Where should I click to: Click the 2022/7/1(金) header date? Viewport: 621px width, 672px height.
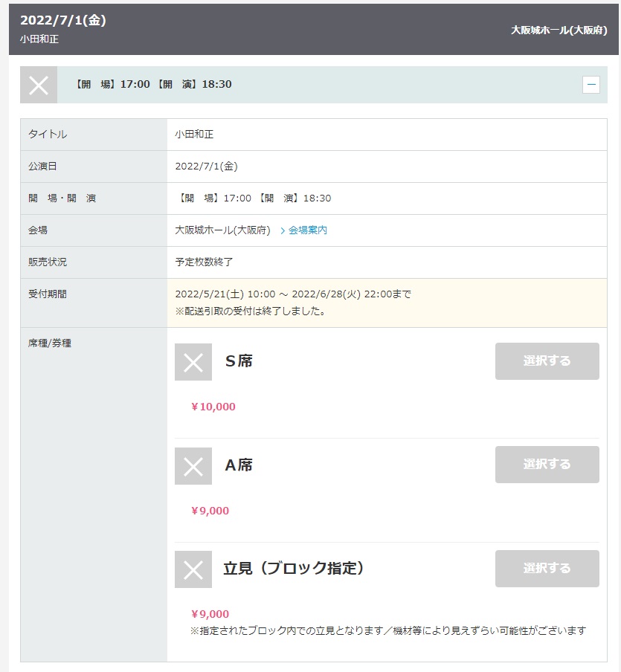tap(63, 20)
